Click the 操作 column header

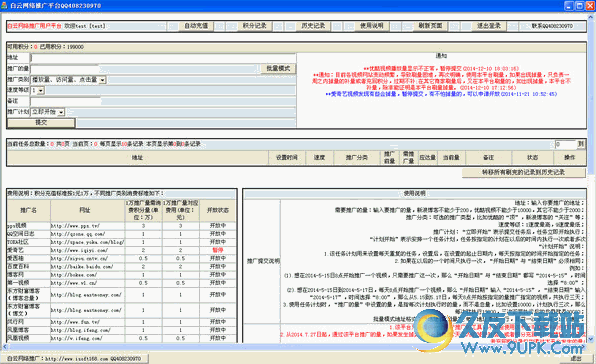coord(569,157)
